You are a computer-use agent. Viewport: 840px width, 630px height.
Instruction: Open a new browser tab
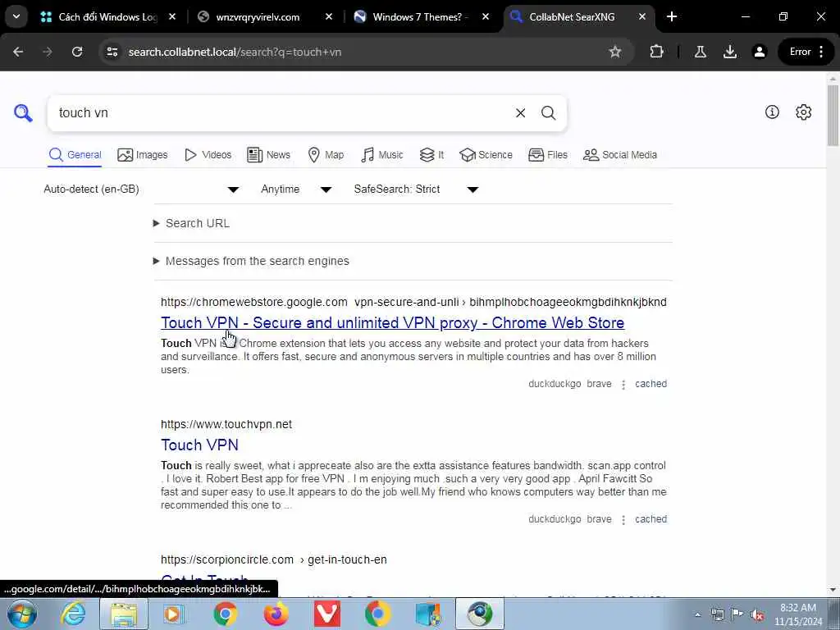point(672,16)
